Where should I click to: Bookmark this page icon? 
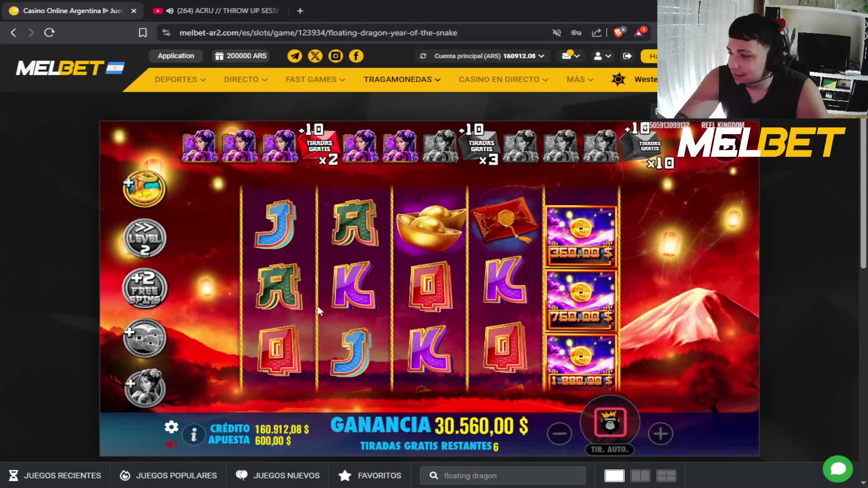[143, 33]
